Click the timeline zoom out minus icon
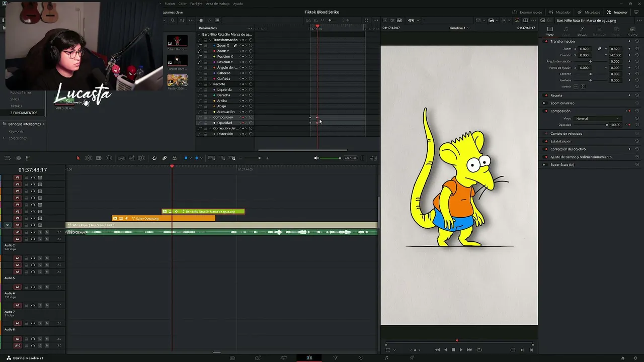644x362 pixels. tap(240, 158)
